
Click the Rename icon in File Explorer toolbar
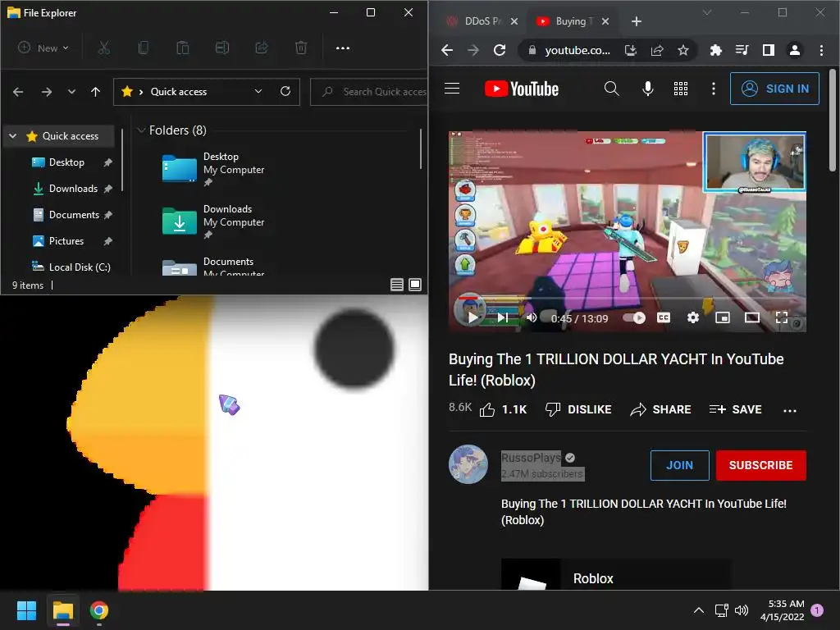click(x=222, y=48)
